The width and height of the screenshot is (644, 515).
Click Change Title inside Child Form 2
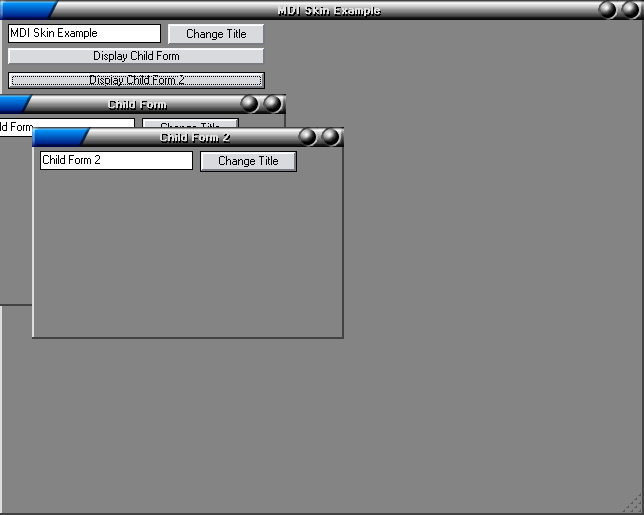tap(248, 161)
